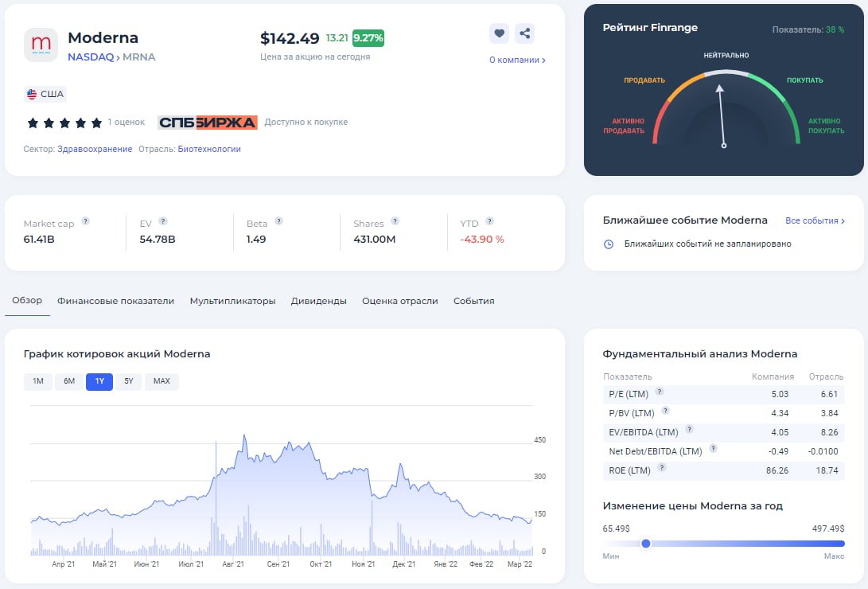Click the 9.27% change badge
This screenshot has width=868, height=589.
coord(368,38)
